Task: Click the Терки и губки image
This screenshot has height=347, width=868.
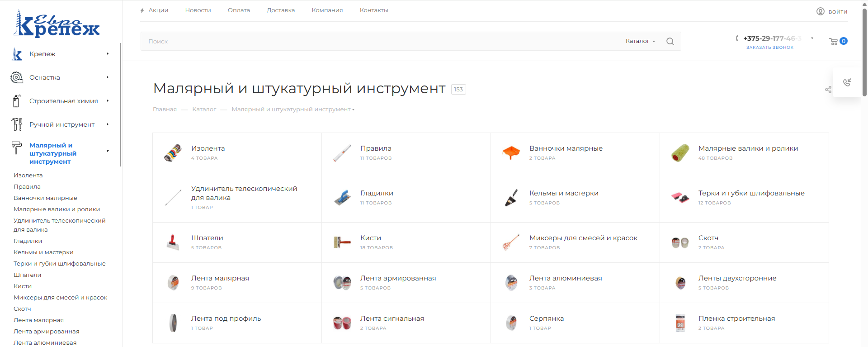Action: tap(680, 198)
